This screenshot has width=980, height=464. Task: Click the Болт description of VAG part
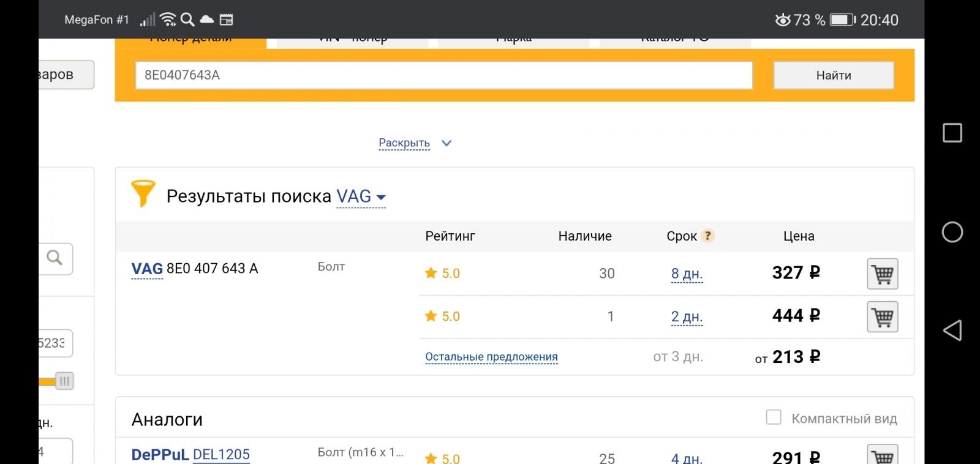pyautogui.click(x=331, y=267)
